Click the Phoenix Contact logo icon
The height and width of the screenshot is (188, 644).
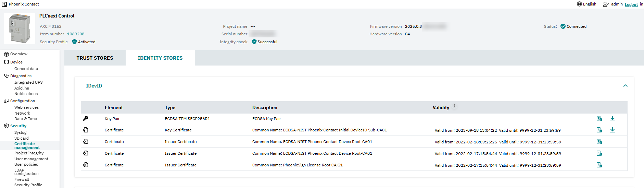pos(4,4)
